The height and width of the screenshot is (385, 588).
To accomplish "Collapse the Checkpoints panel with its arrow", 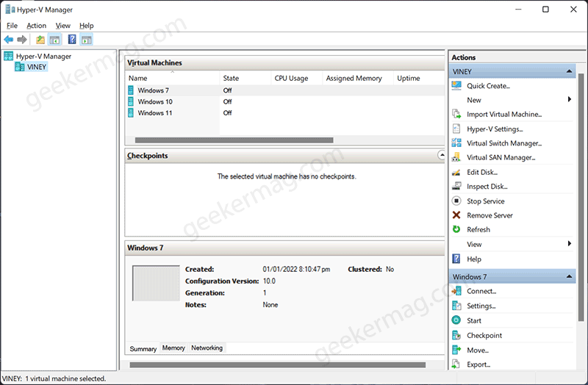I will (442, 155).
